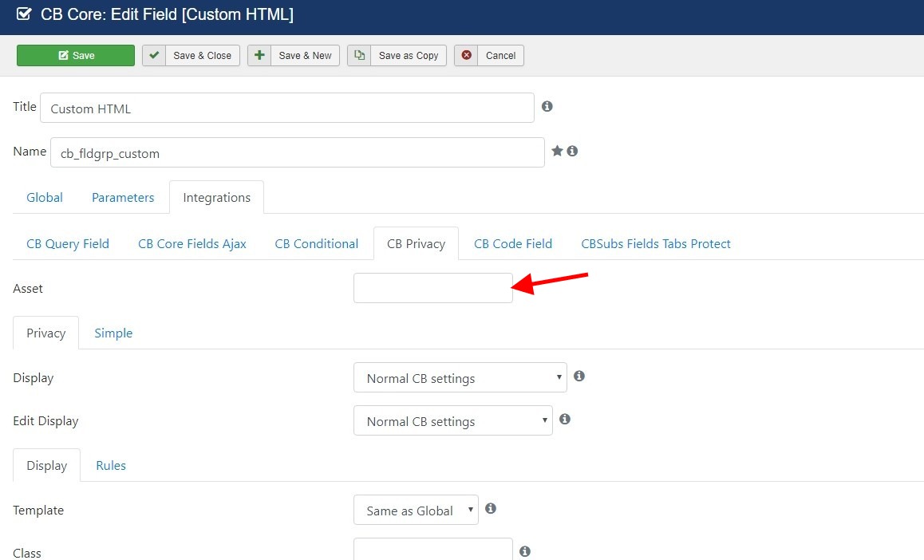This screenshot has height=560, width=924.
Task: Click the copy icon on Save as Copy
Action: click(359, 55)
